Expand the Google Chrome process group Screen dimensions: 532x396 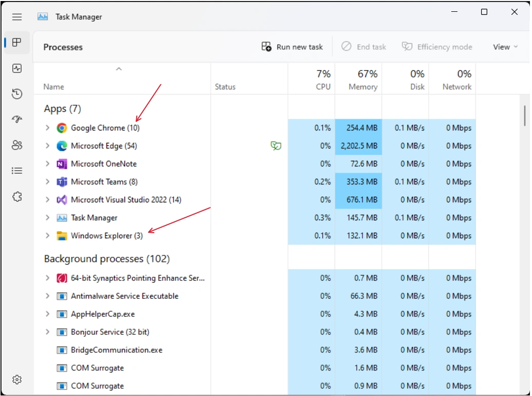(47, 128)
